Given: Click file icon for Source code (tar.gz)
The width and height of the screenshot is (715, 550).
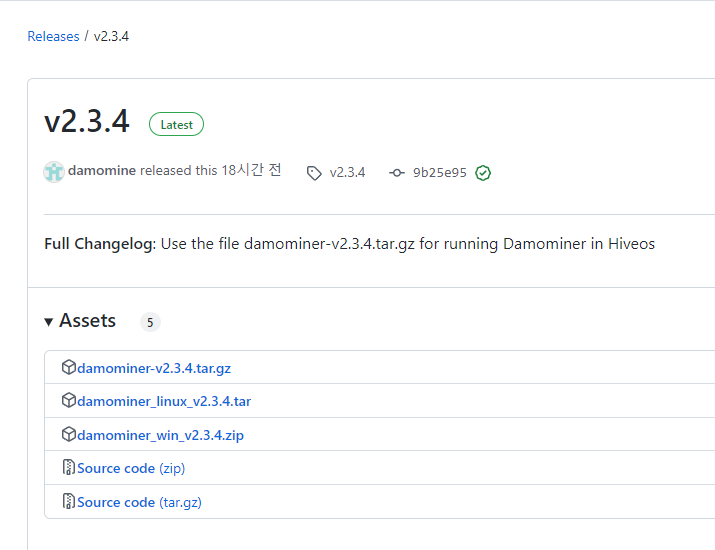Looking at the screenshot, I should click(68, 501).
